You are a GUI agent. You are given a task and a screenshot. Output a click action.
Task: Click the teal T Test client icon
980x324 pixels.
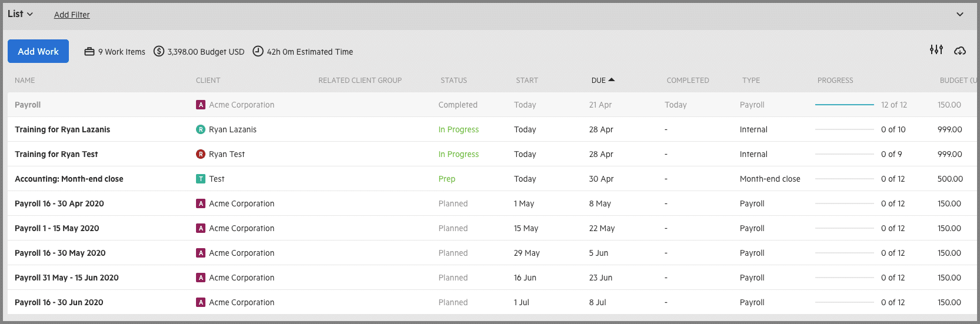click(201, 179)
